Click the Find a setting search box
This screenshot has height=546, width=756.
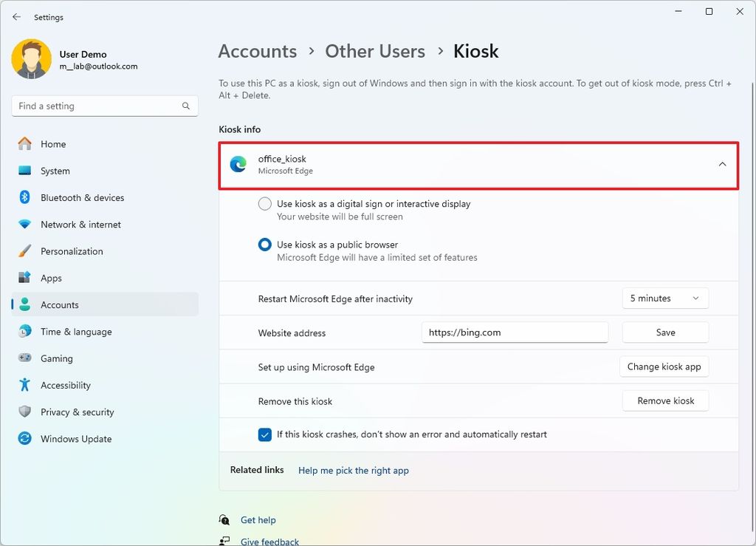pos(105,106)
